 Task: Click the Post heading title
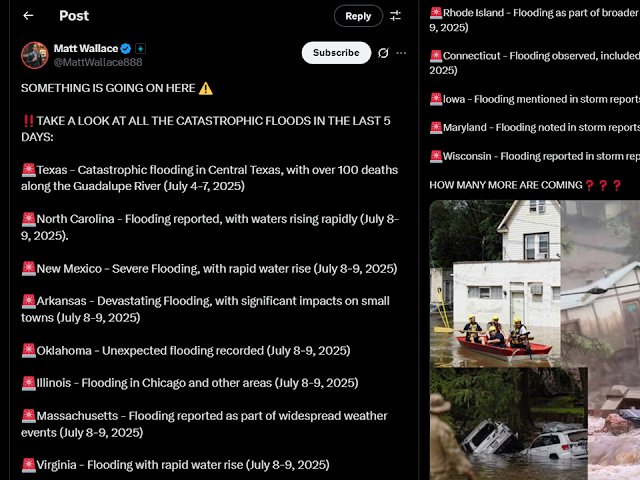(x=74, y=16)
